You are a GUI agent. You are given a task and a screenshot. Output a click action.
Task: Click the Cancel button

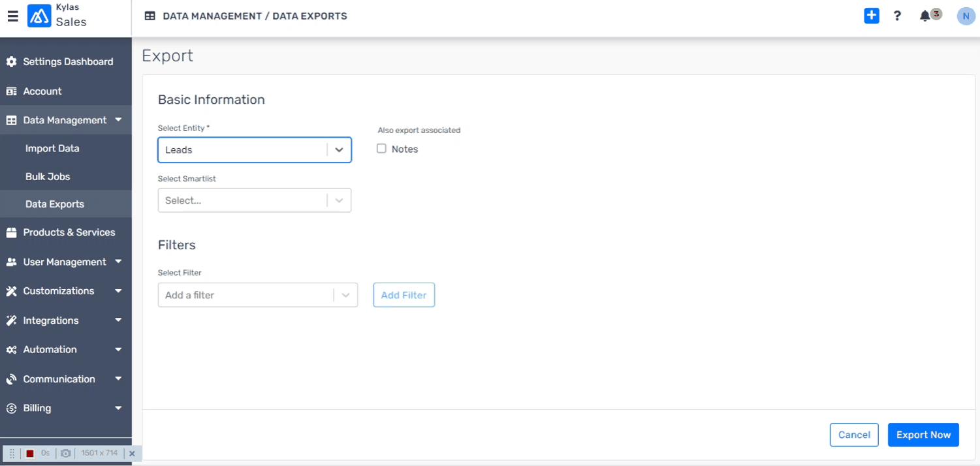[x=853, y=435]
